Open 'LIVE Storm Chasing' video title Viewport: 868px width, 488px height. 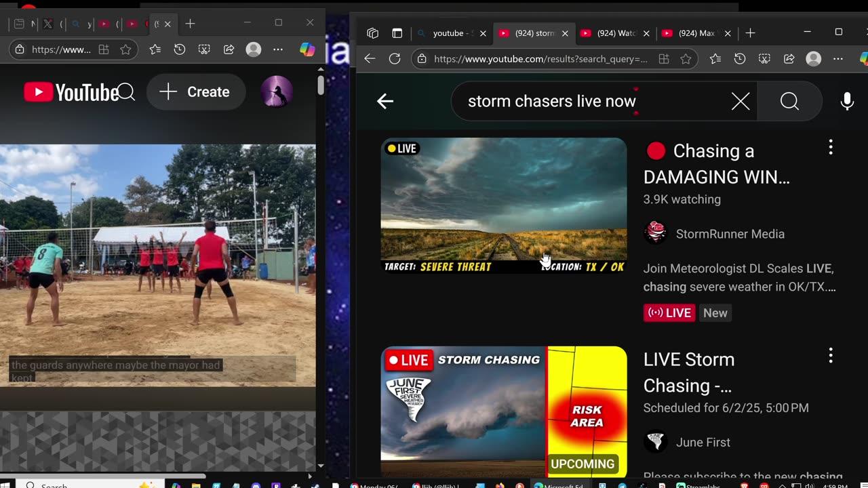click(689, 372)
